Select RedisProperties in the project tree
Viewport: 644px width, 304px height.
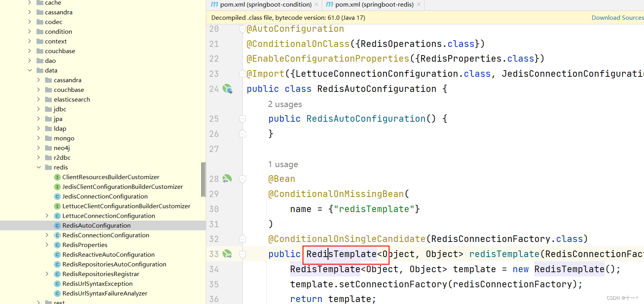85,245
